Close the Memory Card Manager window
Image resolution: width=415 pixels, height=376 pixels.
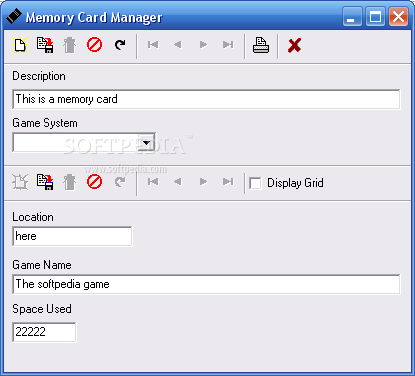(x=398, y=17)
